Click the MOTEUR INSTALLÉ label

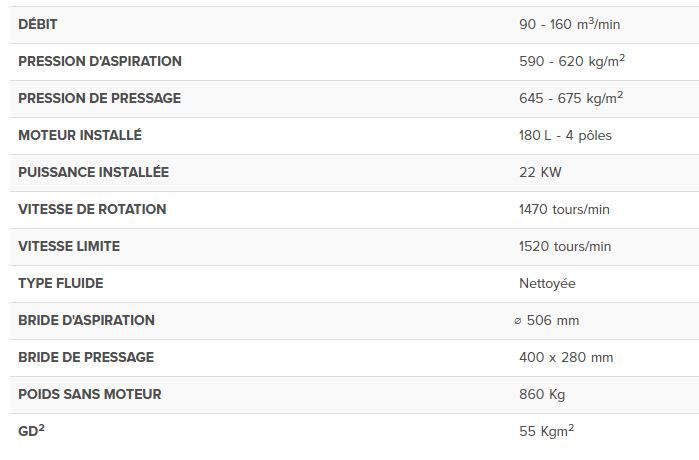click(x=80, y=135)
